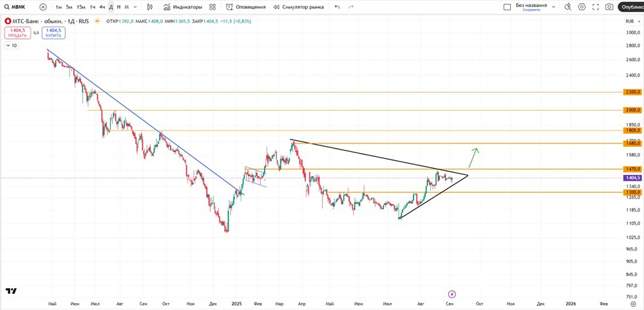Toggle fullscreen mode
The height and width of the screenshot is (310, 644).
[x=596, y=7]
